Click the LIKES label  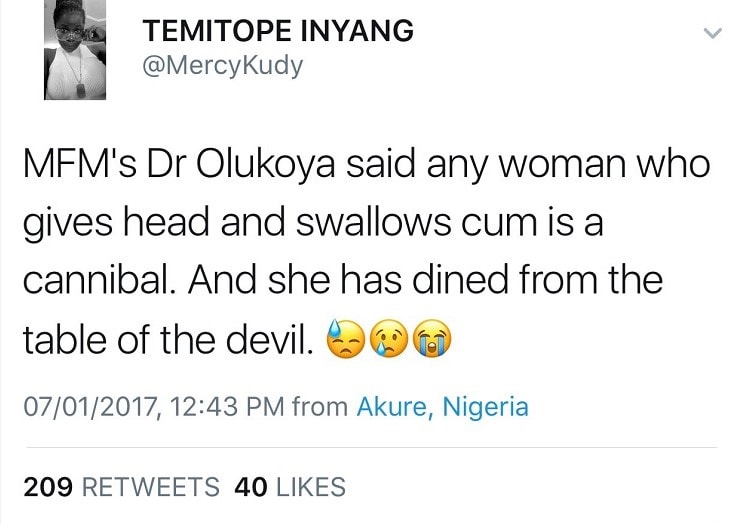pos(308,487)
